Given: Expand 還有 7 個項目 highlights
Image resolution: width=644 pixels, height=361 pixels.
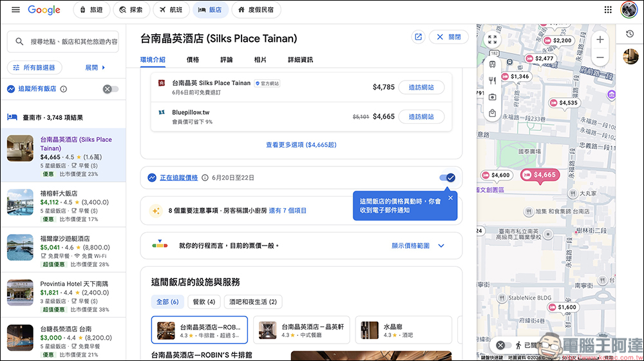Looking at the screenshot, I should 287,211.
